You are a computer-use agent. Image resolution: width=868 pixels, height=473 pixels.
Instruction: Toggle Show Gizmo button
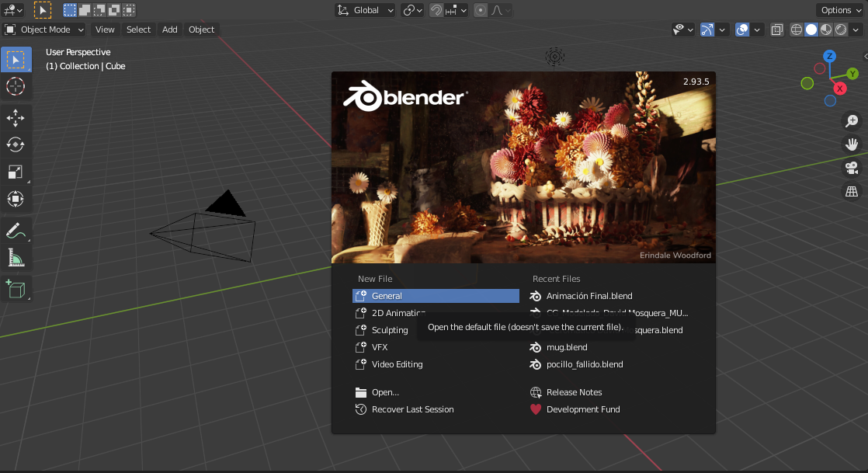click(707, 30)
